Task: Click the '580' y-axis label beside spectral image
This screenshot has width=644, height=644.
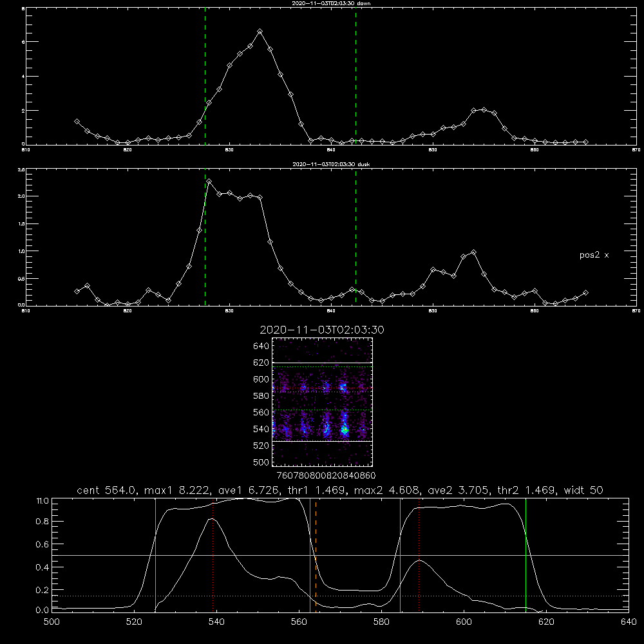Action: [x=261, y=395]
